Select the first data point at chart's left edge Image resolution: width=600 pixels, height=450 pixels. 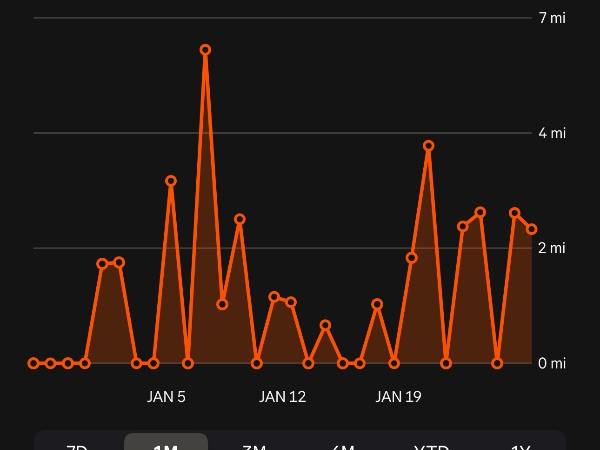pyautogui.click(x=33, y=363)
